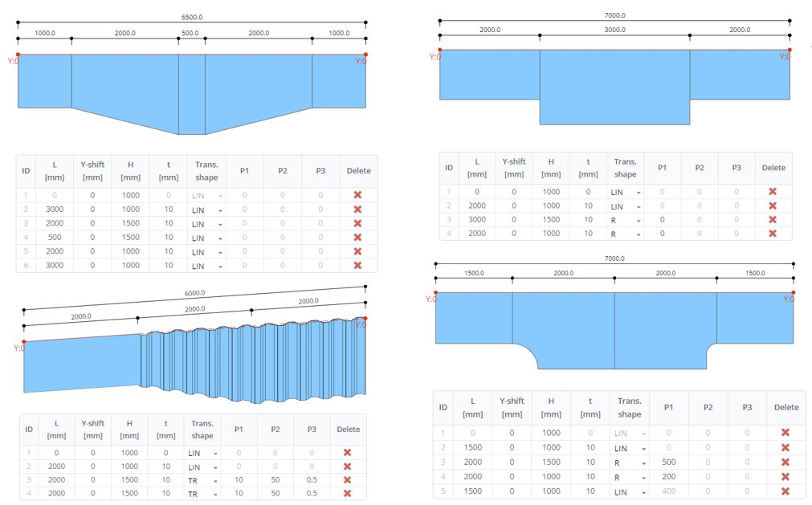The image size is (812, 505).
Task: Edit H value 1500 in top-right row 3
Action: (x=551, y=219)
